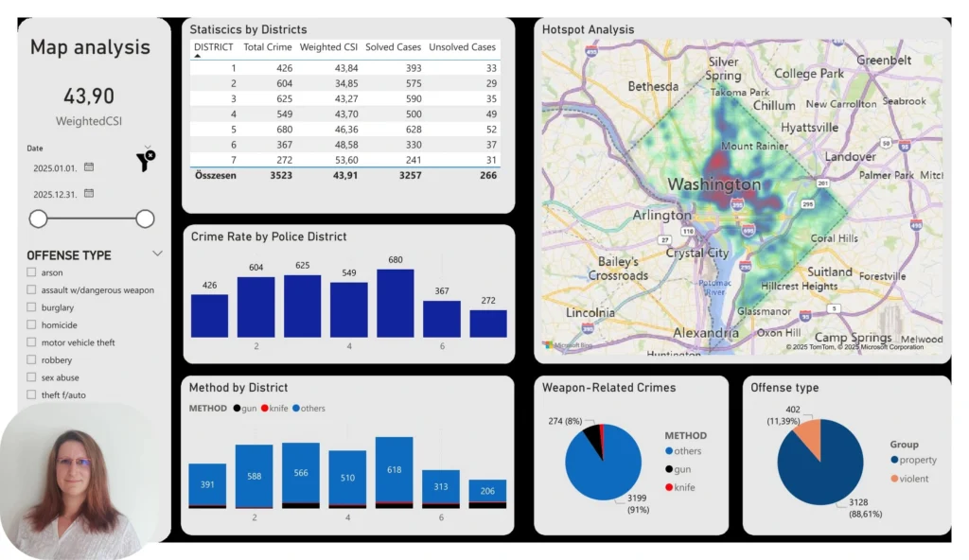Viewport: 969px width, 560px height.
Task: Sort table by Unsolved Cases column header
Action: [x=462, y=46]
